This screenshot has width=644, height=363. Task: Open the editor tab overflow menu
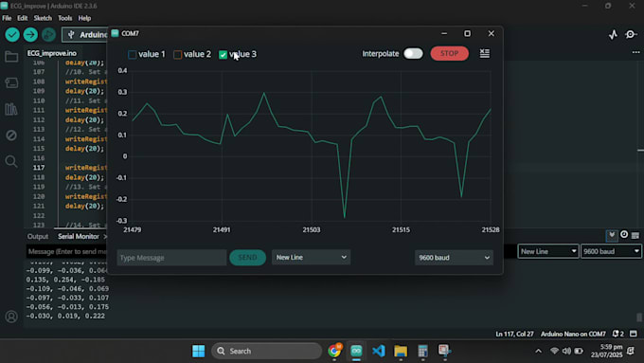(x=635, y=52)
